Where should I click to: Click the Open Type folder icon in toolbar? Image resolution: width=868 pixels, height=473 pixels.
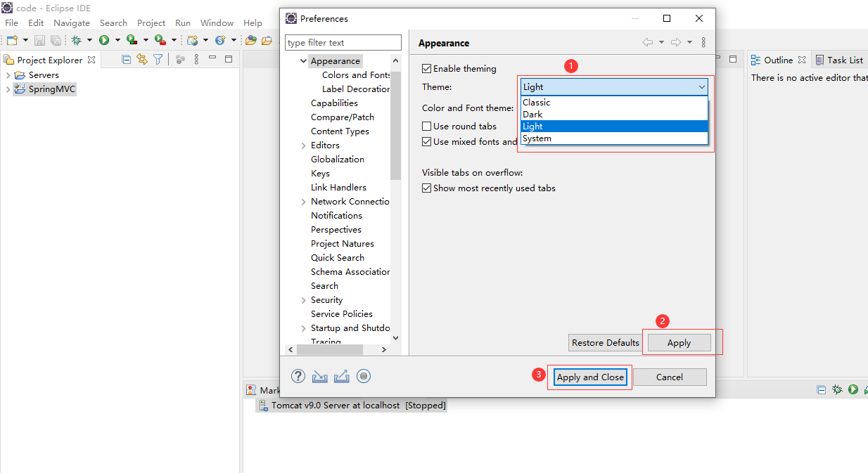(x=250, y=41)
